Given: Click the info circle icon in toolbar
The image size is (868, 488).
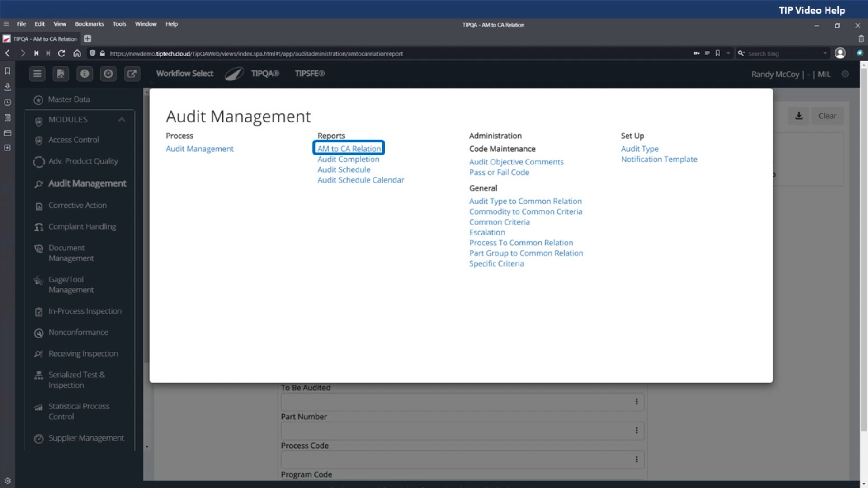Looking at the screenshot, I should click(85, 74).
